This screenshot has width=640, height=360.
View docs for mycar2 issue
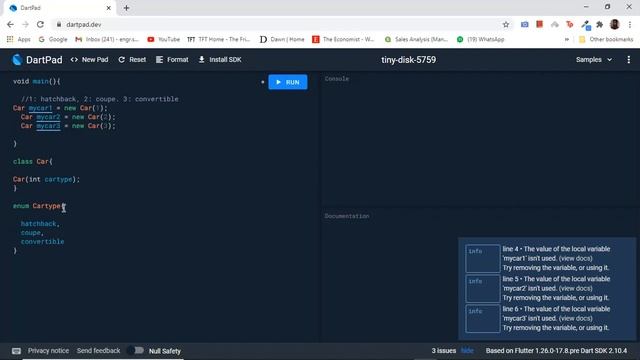[576, 288]
